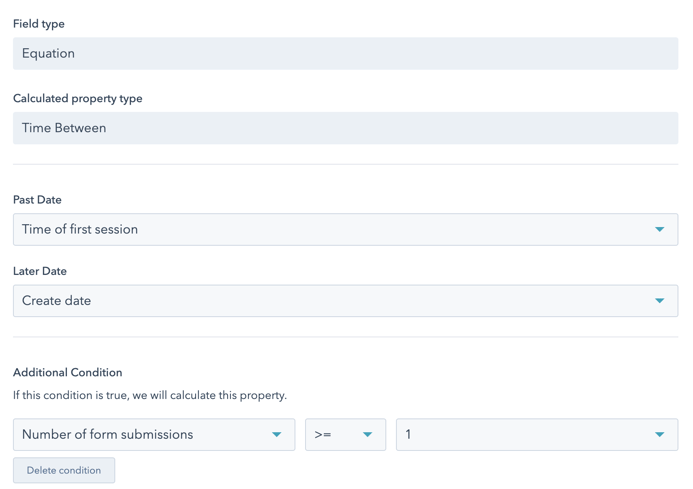Click the 'If this condition is true' description
The width and height of the screenshot is (693, 489).
150,395
